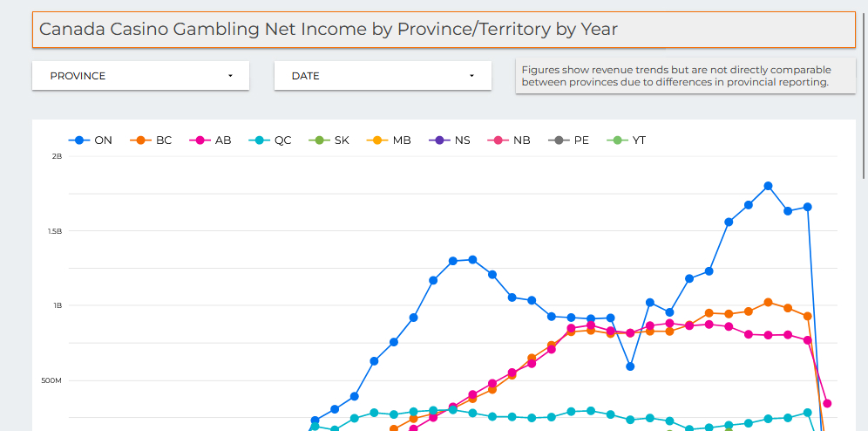Click the 500M y-axis label
The image size is (868, 431).
(x=52, y=380)
